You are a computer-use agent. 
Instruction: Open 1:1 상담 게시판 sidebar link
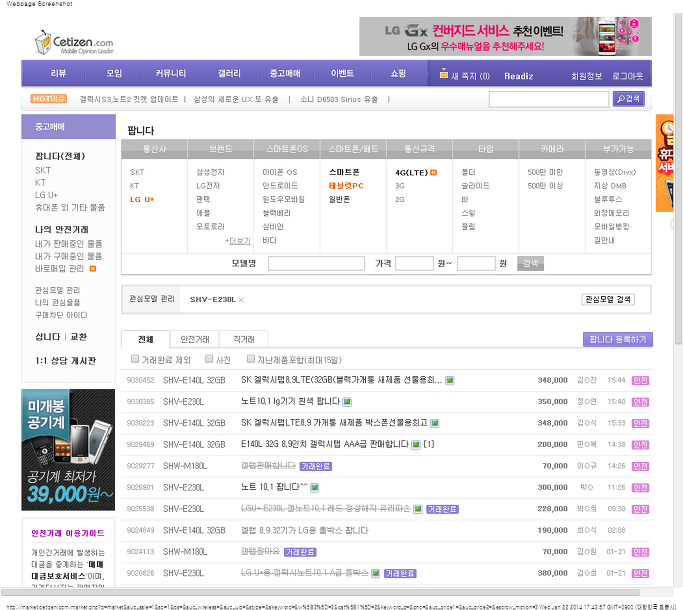(x=65, y=361)
